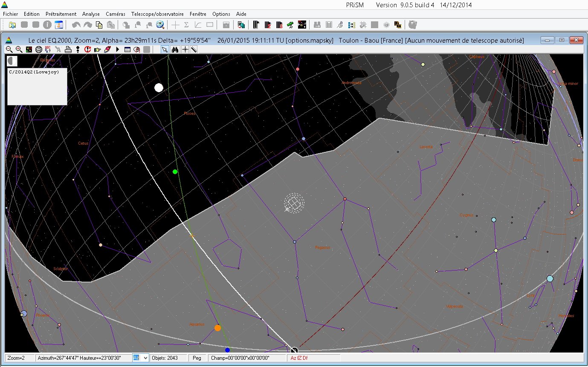Toggle the crosshair centering tool
This screenshot has height=367, width=588.
pyautogui.click(x=185, y=50)
